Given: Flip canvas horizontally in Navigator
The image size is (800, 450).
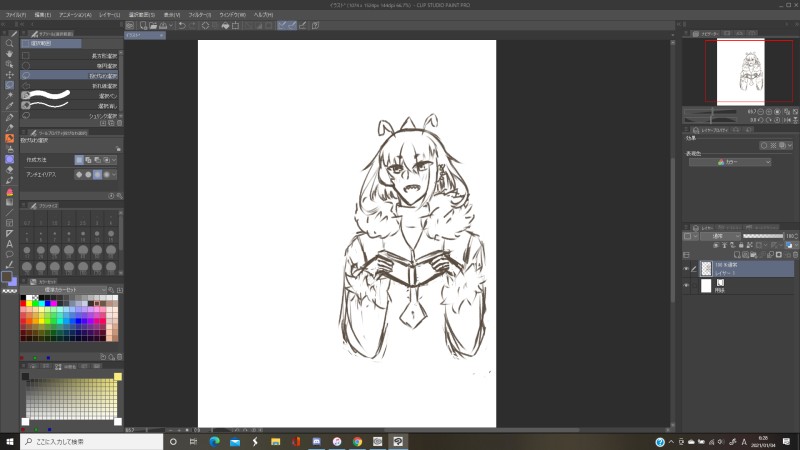Looking at the screenshot, I should click(x=787, y=120).
